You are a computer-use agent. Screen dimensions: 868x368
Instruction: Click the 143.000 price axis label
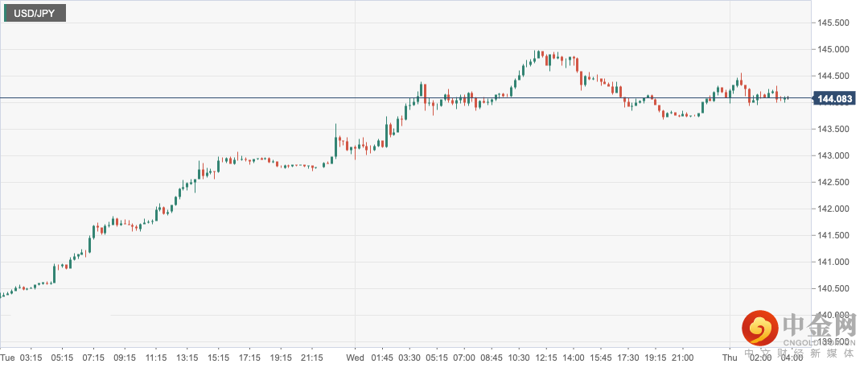coord(832,156)
